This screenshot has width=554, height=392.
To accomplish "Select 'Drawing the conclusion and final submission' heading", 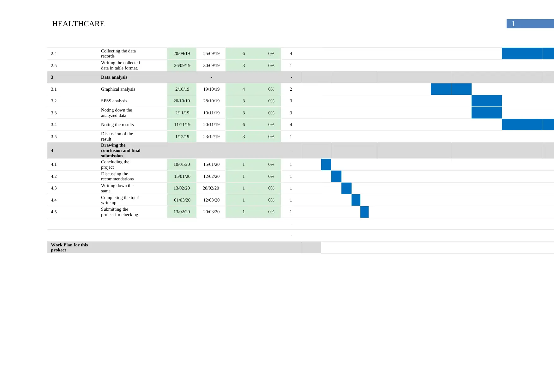I will (x=121, y=150).
